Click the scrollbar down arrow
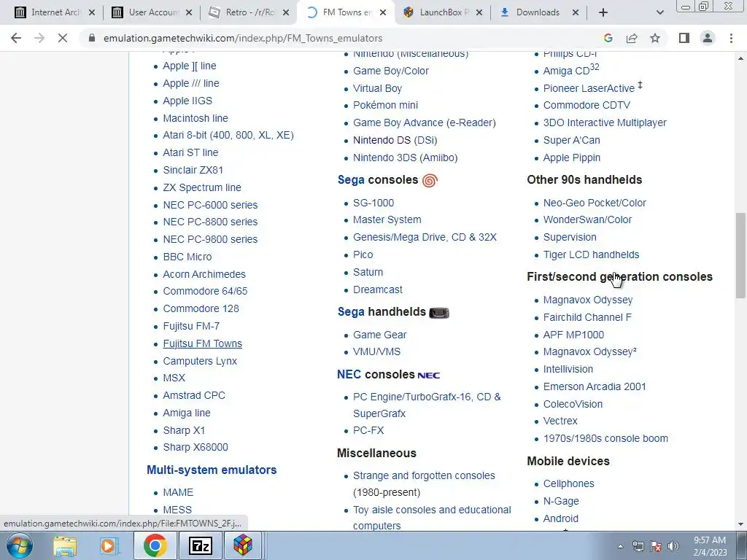Screen dimensions: 747x560 coord(740,524)
